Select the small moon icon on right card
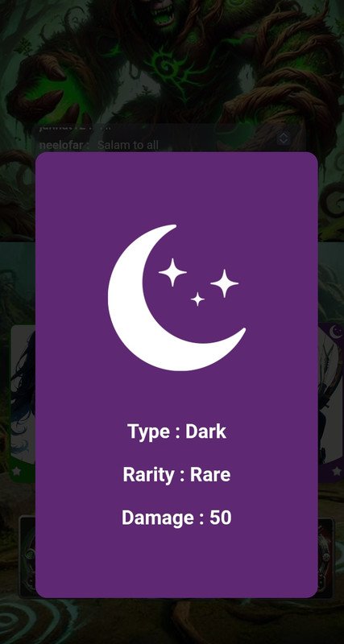The height and width of the screenshot is (644, 344). [336, 330]
